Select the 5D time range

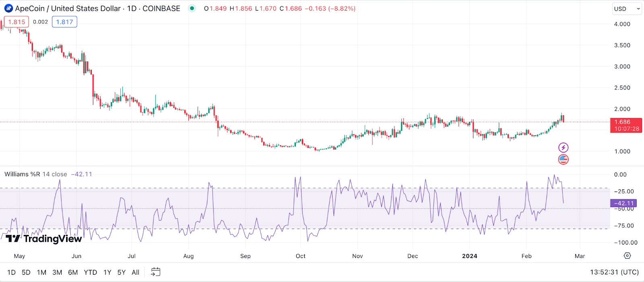[x=26, y=272]
